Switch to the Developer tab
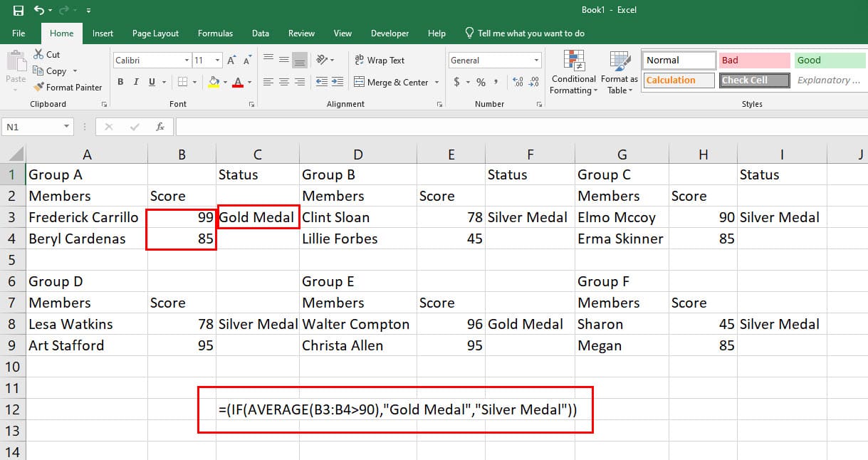 [390, 33]
